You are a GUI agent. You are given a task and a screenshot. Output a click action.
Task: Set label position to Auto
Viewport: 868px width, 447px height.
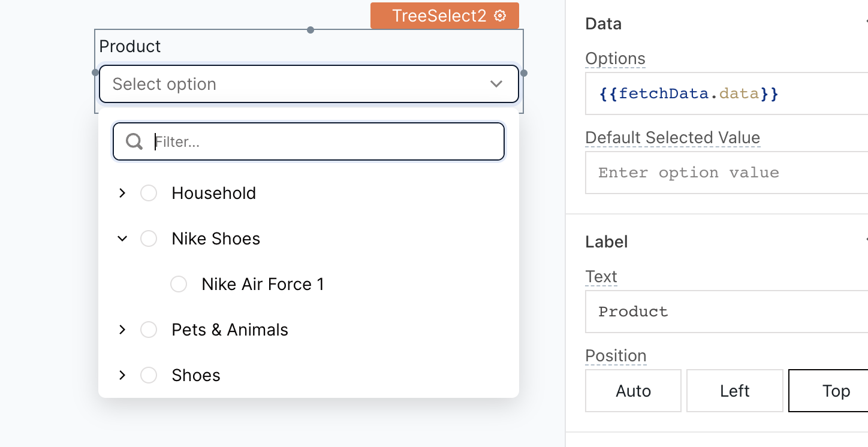(633, 391)
